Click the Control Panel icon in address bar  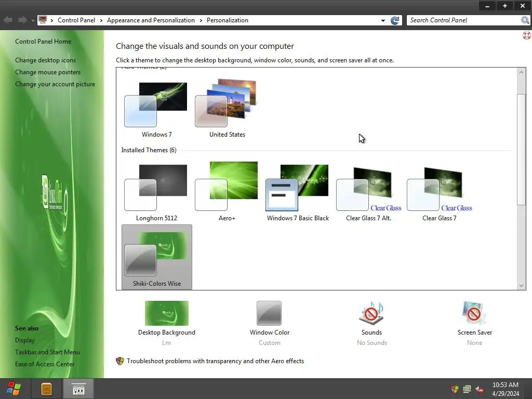tap(43, 20)
